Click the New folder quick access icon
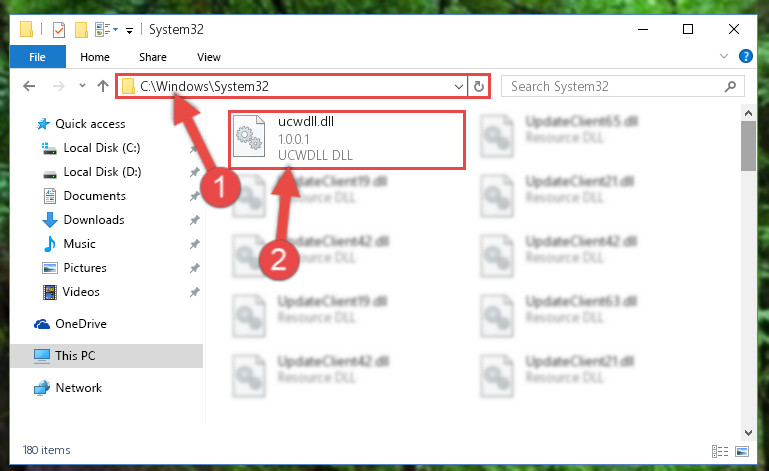 tap(81, 30)
